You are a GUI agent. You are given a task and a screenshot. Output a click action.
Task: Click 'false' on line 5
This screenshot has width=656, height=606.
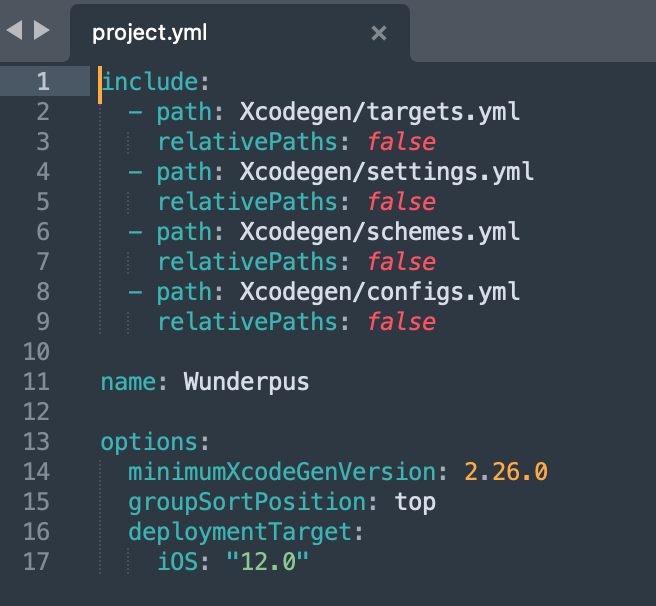pos(402,202)
